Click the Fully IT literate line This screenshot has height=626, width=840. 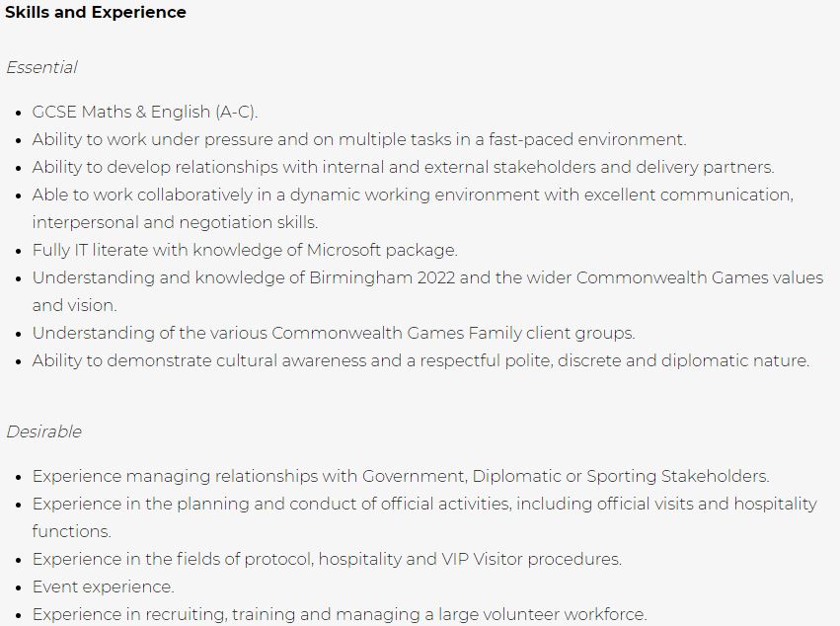pos(245,250)
